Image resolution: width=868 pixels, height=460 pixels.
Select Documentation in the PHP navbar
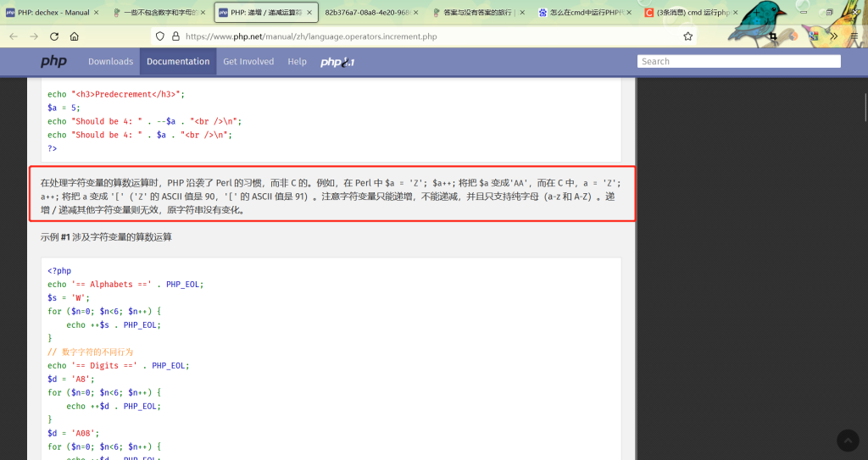point(178,62)
